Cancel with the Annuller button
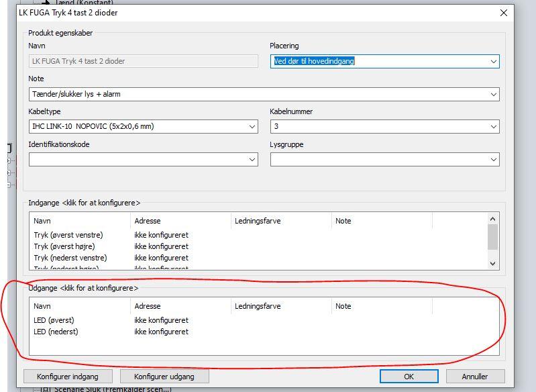The image size is (536, 392). click(475, 377)
